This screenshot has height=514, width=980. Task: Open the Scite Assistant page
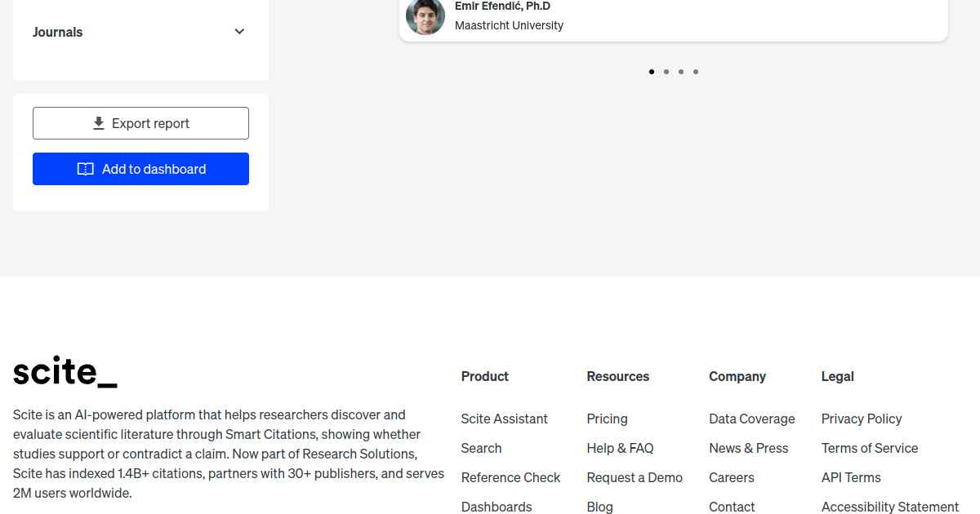(x=504, y=419)
